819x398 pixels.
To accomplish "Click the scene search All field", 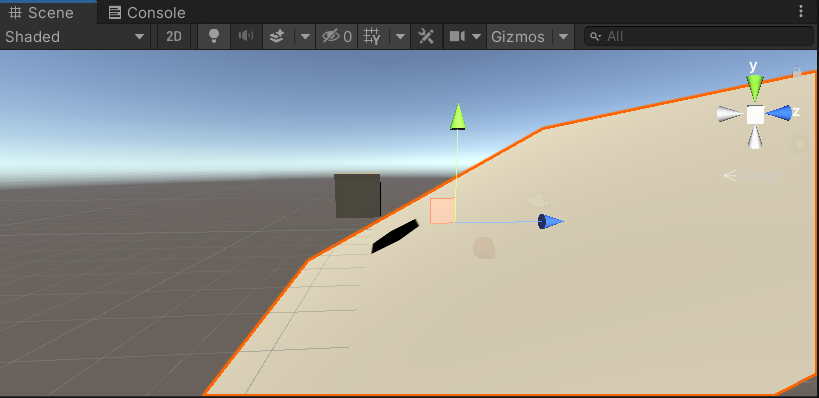I will (698, 37).
